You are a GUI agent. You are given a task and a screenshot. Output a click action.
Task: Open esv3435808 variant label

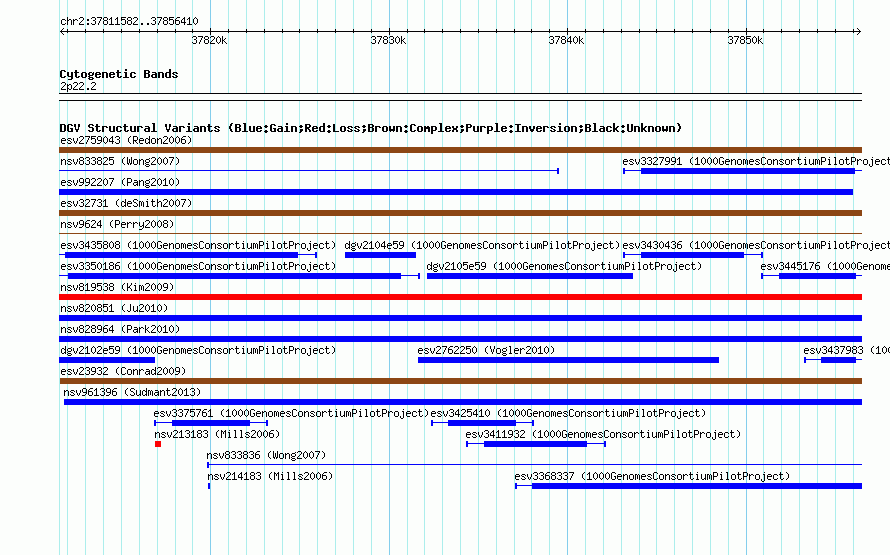pyautogui.click(x=198, y=245)
